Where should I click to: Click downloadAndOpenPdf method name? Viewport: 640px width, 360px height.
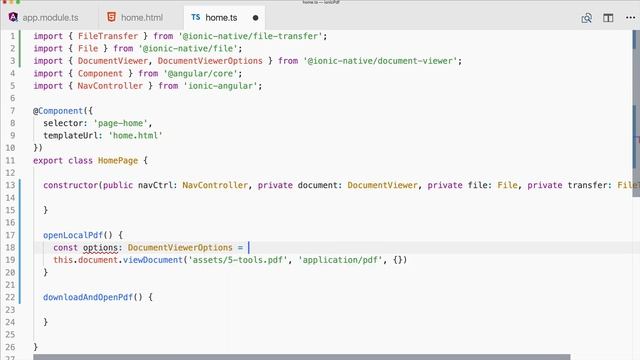[88, 297]
